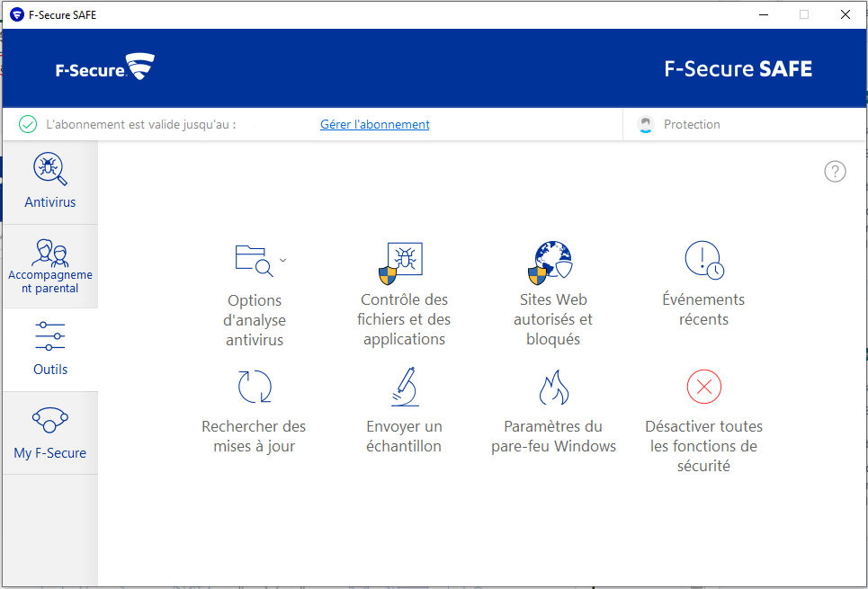868x589 pixels.
Task: Click the Rechercher des mises à jour refresh icon
Action: click(255, 387)
